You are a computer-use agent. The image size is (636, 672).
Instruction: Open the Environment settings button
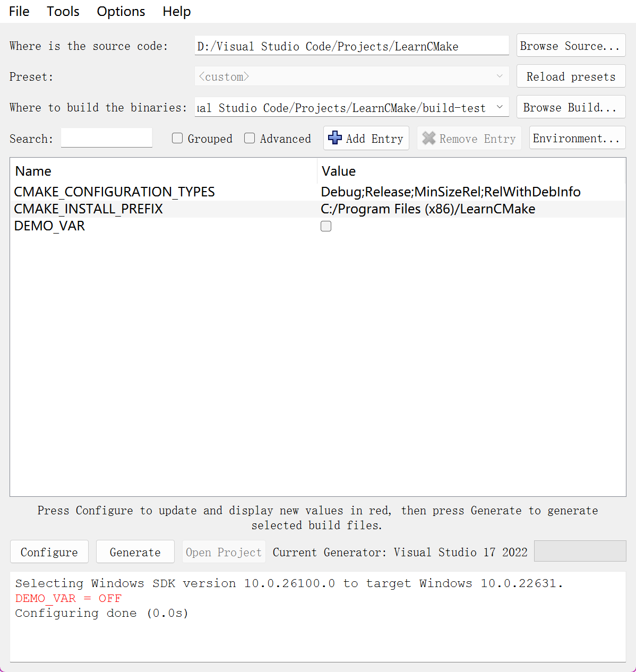pos(577,139)
